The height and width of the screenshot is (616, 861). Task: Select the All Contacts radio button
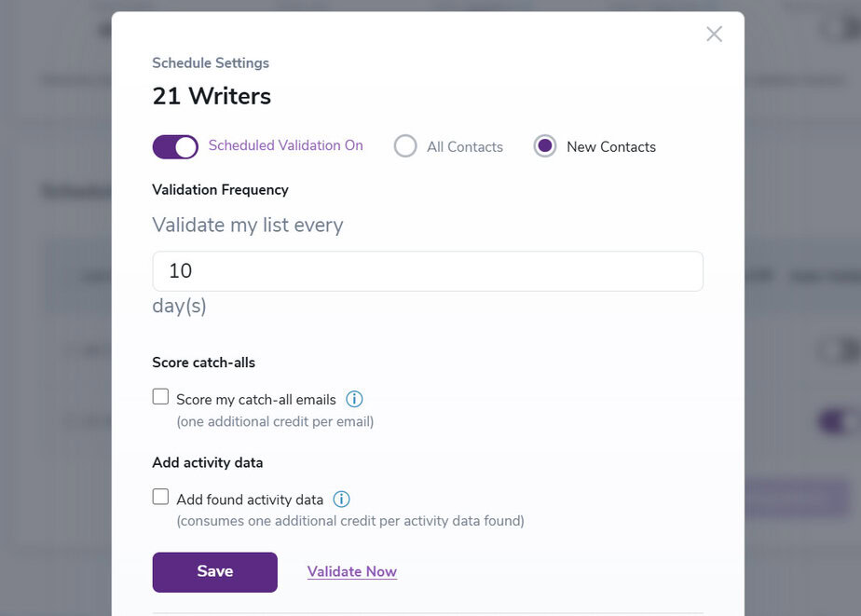[405, 146]
